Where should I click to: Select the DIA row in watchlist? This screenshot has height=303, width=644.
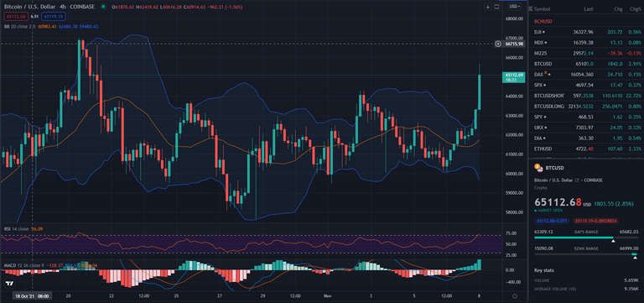pyautogui.click(x=586, y=138)
